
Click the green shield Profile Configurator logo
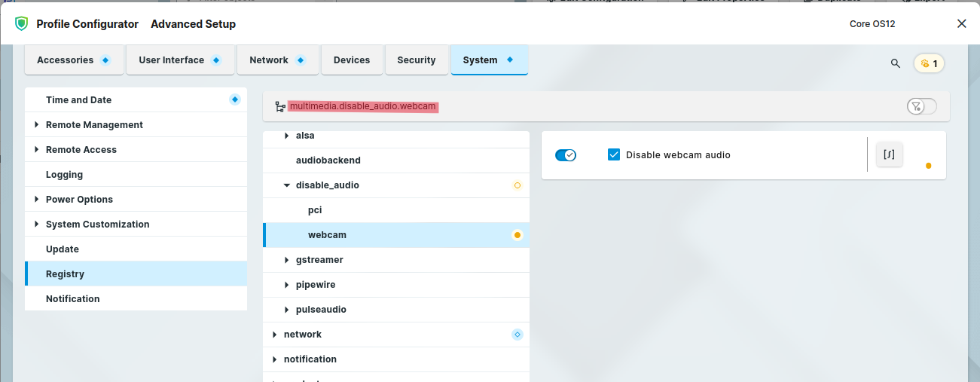pos(21,24)
